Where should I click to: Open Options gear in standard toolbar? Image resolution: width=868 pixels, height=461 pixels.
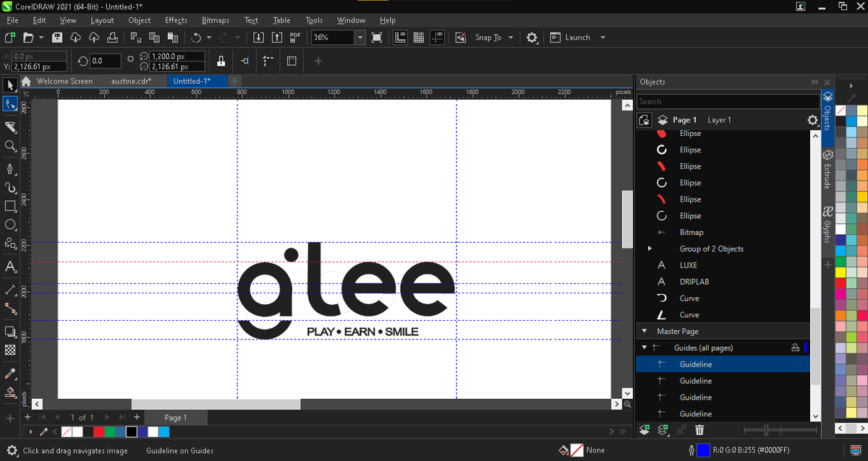(532, 38)
